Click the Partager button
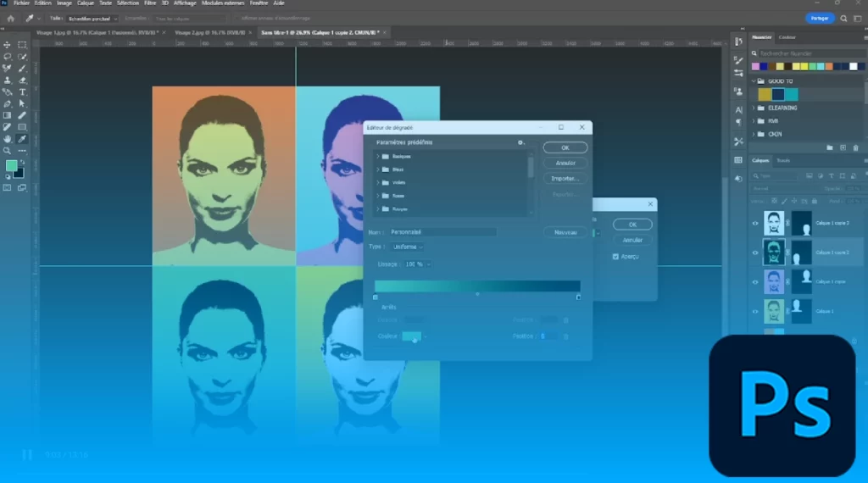868x483 pixels. pyautogui.click(x=820, y=19)
